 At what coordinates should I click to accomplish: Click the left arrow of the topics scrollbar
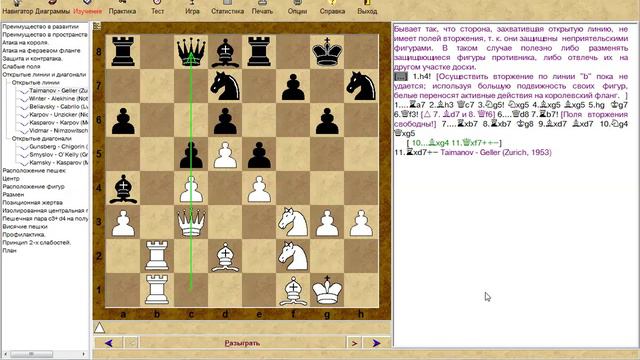tap(5, 354)
